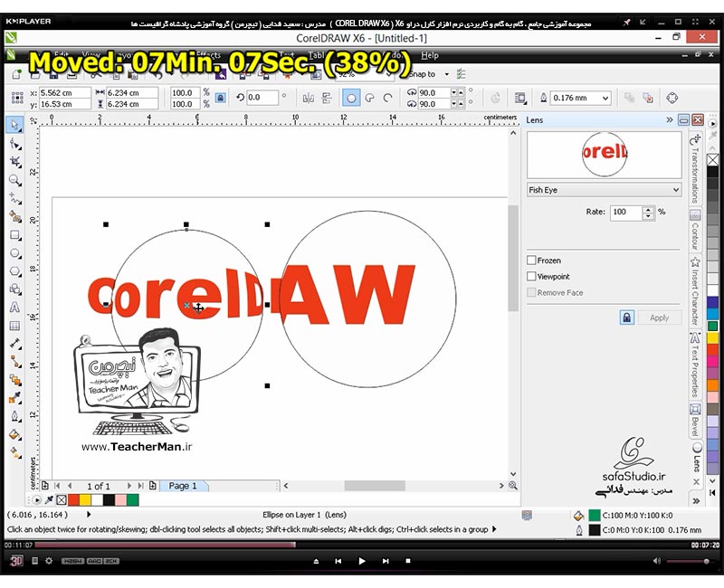Screen dimensions: 724x588
Task: Open the Bevel docker tab
Action: point(695,420)
